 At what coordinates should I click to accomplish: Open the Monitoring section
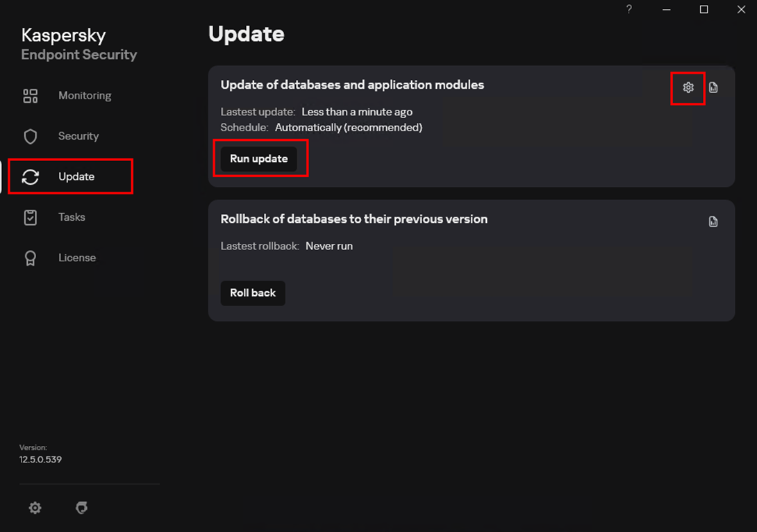click(67, 96)
